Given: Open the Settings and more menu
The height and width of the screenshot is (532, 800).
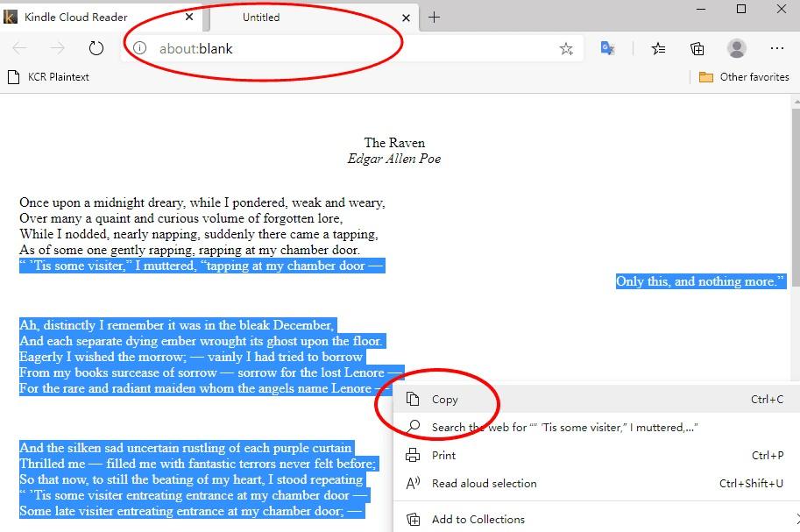Looking at the screenshot, I should pos(776,49).
